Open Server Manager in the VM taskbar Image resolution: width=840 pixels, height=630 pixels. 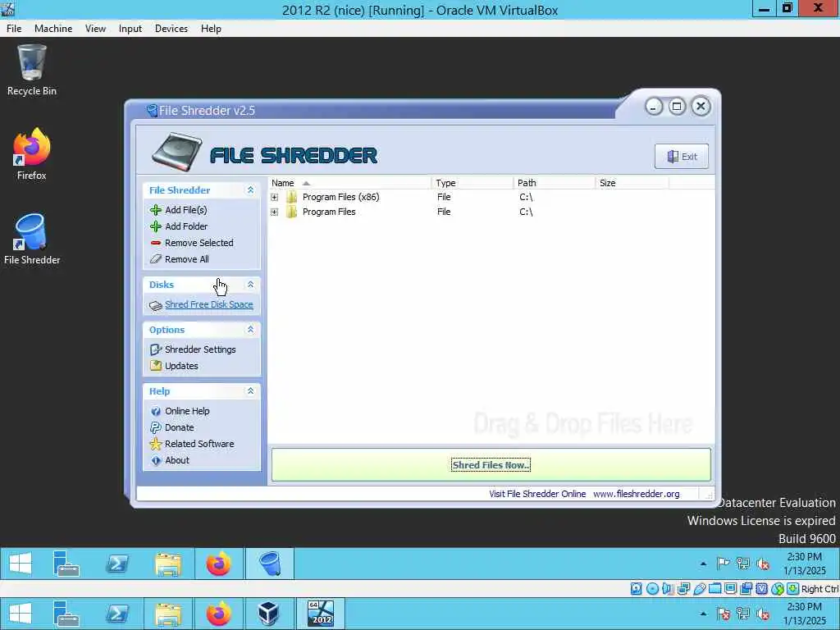66,564
